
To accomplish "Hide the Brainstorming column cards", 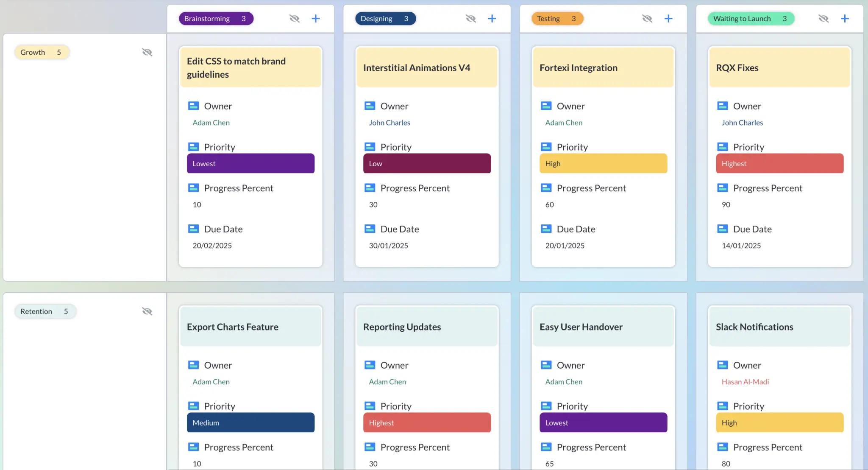I will tap(294, 19).
